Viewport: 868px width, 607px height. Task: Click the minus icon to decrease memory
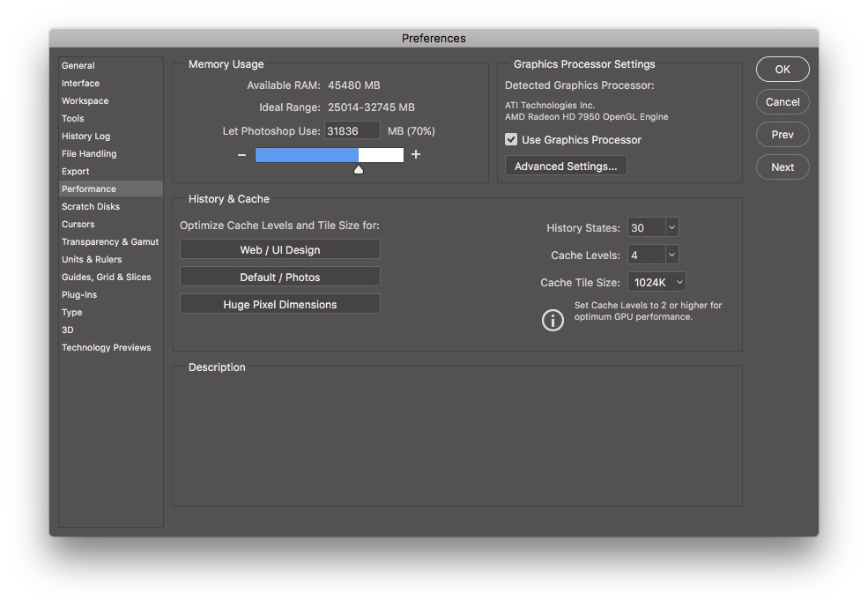click(241, 155)
